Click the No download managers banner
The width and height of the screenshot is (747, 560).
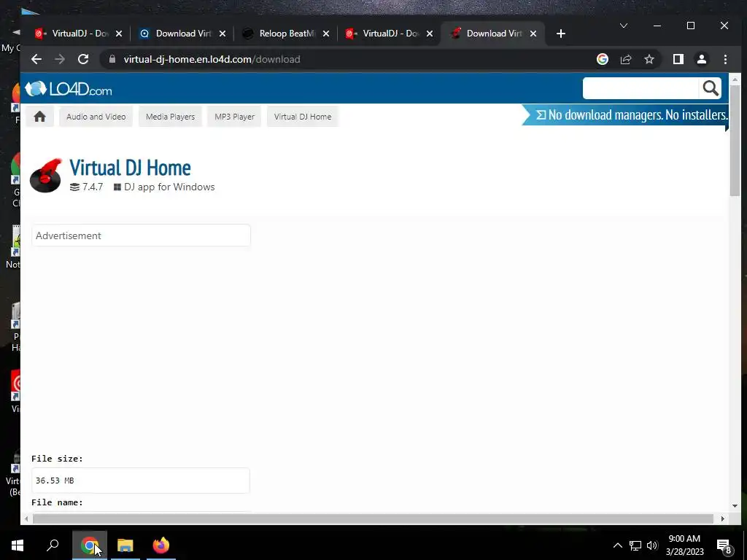pos(625,114)
